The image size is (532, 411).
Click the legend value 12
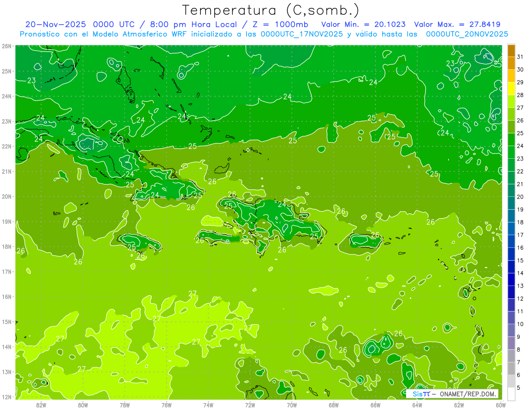[520, 298]
